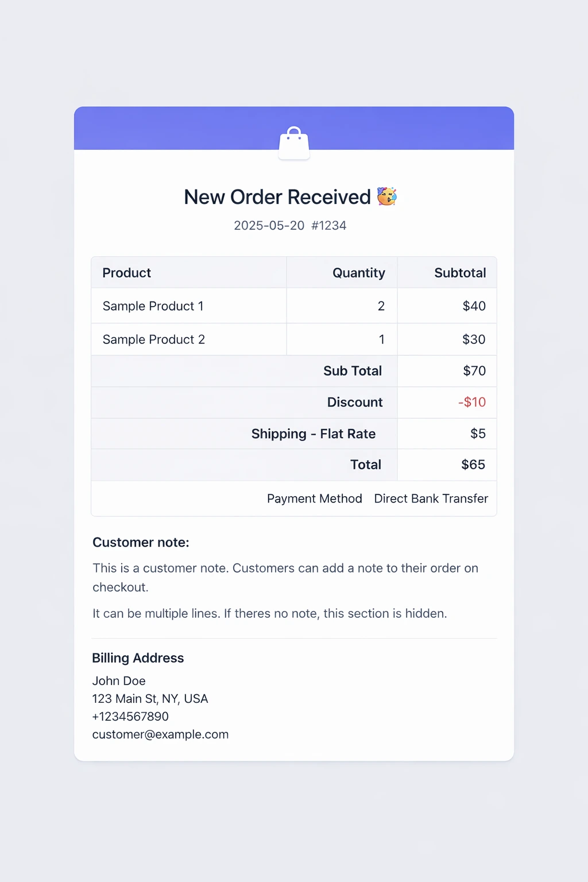588x882 pixels.
Task: Click the Product column header
Action: click(127, 273)
